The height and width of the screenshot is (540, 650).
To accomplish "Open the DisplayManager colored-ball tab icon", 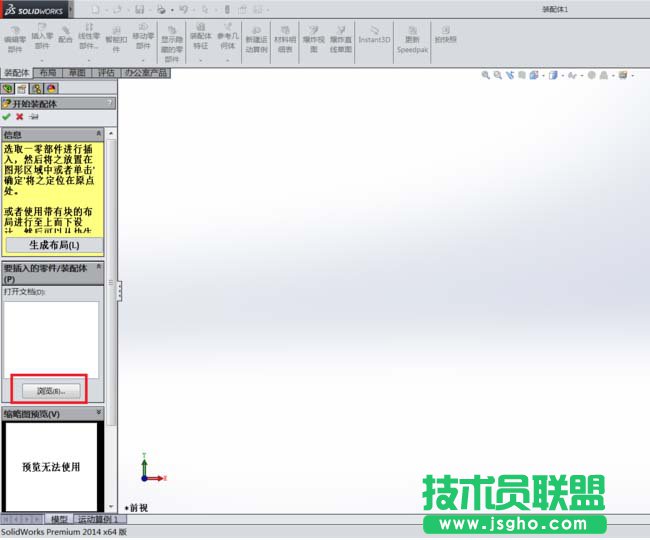I will (51, 88).
